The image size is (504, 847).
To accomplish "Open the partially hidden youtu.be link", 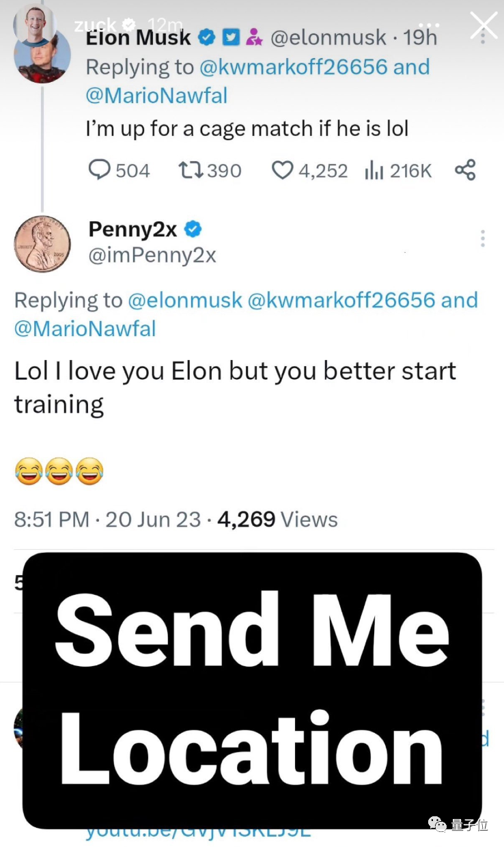I will coord(198,834).
